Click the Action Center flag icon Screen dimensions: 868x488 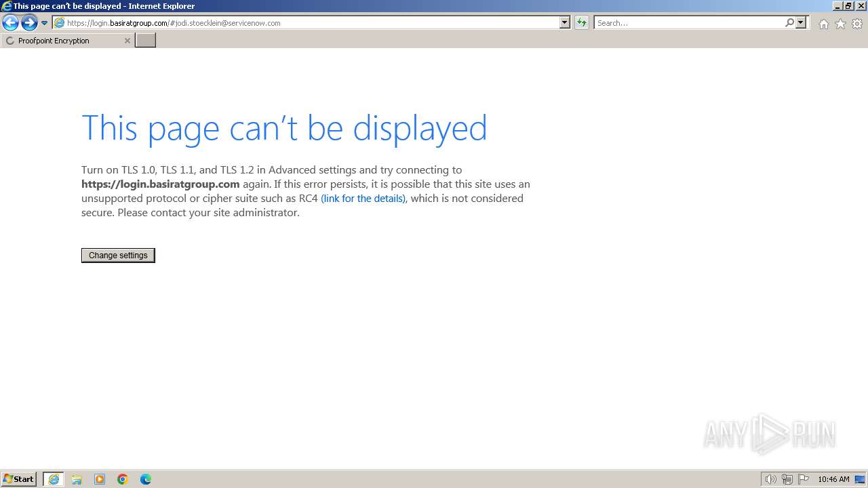[804, 479]
